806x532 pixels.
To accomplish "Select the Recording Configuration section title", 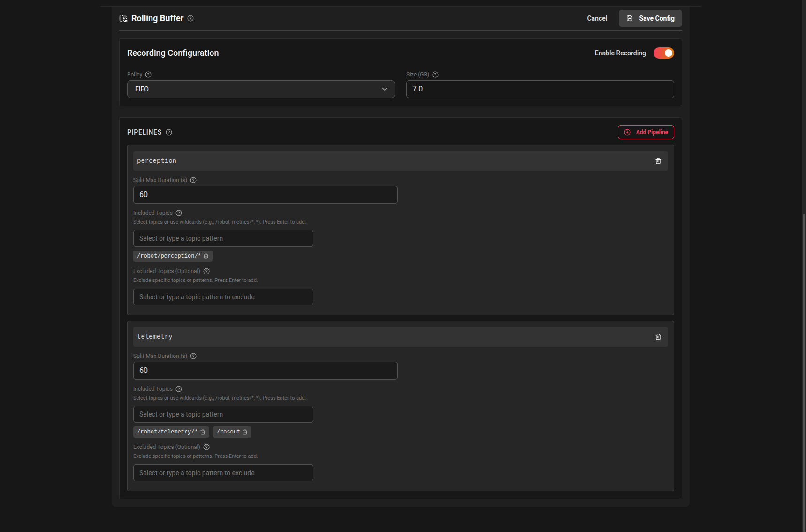I will tap(173, 53).
